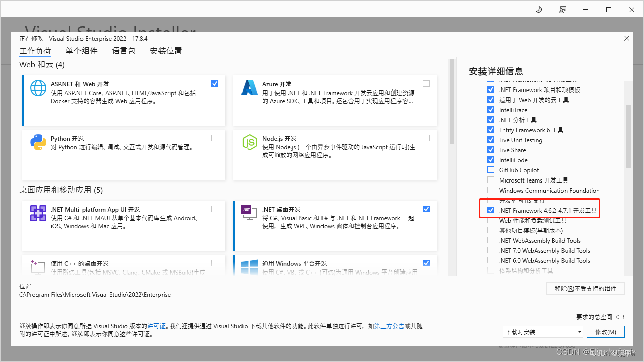Open the feedback icon in title bar
The image size is (644, 362).
[x=562, y=9]
